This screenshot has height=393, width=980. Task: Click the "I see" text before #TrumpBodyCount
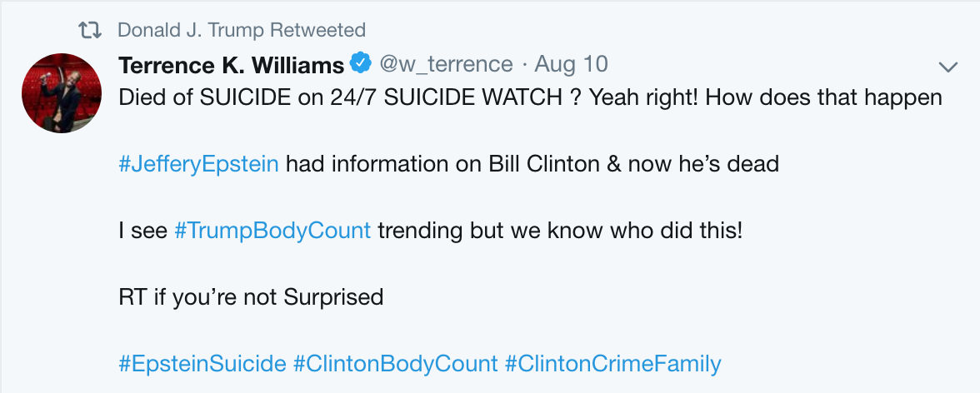pos(142,231)
